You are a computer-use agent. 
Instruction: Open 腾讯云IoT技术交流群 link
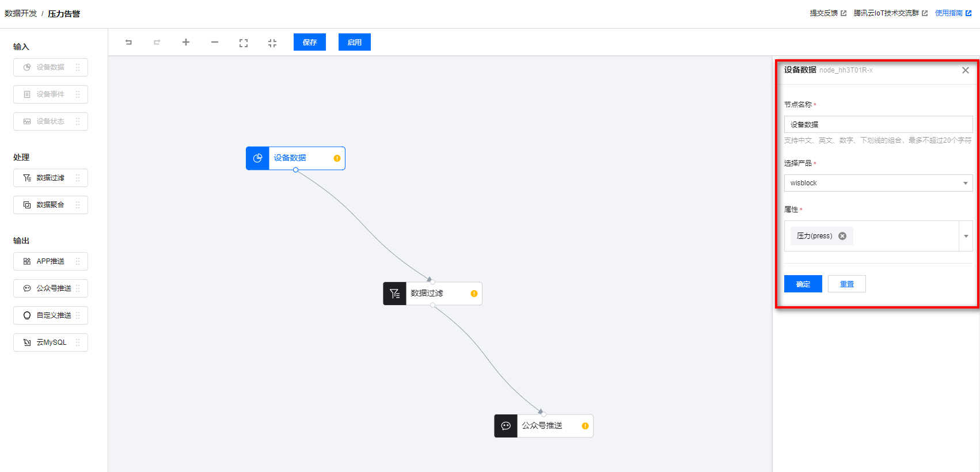pyautogui.click(x=891, y=13)
